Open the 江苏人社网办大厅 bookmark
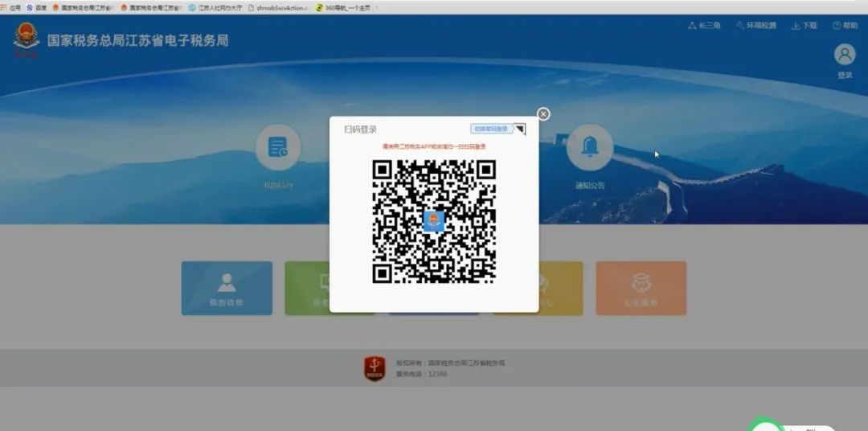The image size is (868, 431). coord(215,8)
